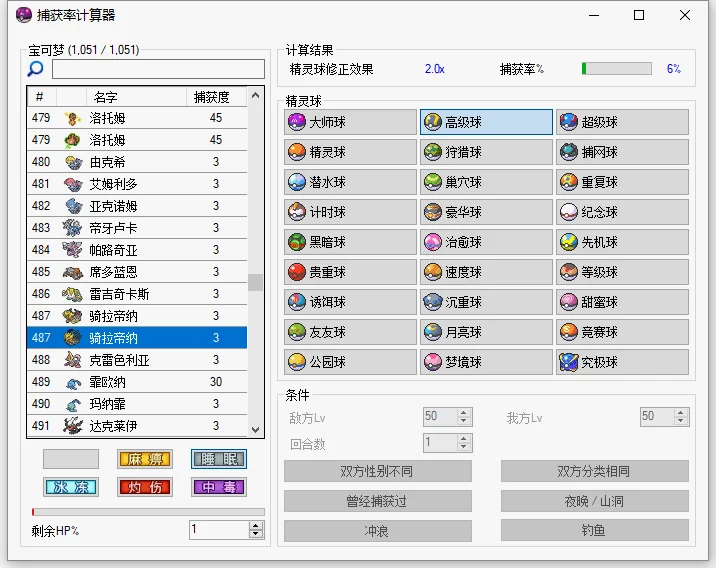Select the 重复球 ball

click(622, 182)
